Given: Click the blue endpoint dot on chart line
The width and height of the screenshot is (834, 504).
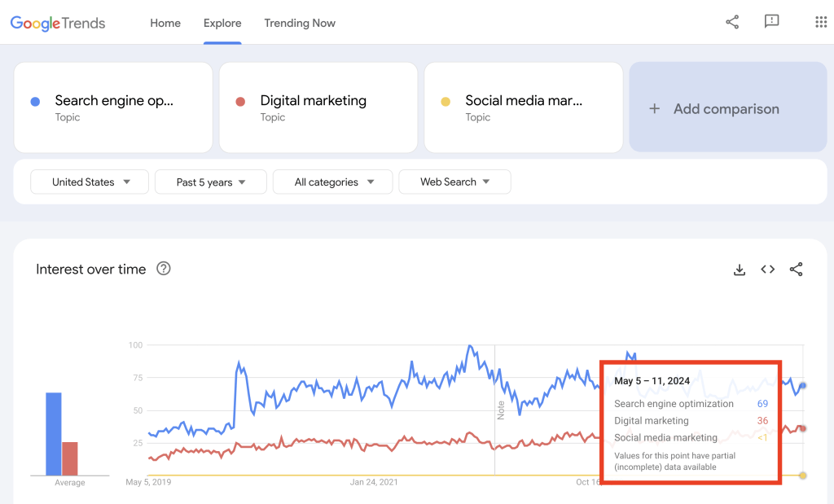Looking at the screenshot, I should tap(802, 385).
